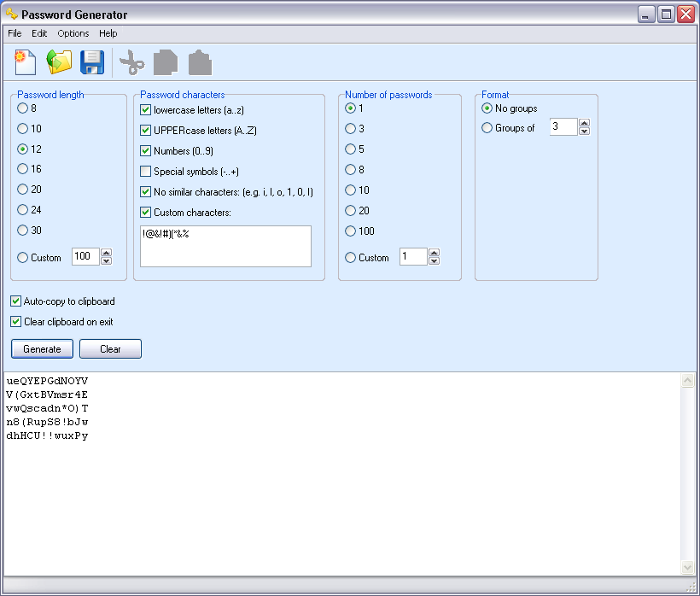Select password length 20
The image size is (700, 596).
(x=22, y=190)
